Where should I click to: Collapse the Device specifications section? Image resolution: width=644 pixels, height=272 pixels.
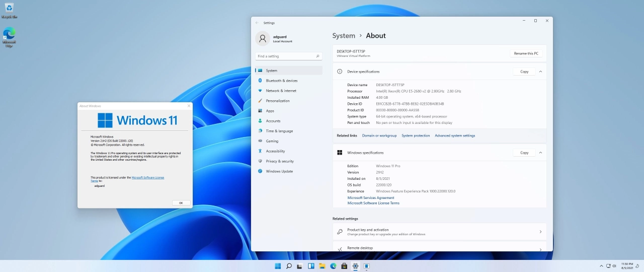[x=540, y=72]
